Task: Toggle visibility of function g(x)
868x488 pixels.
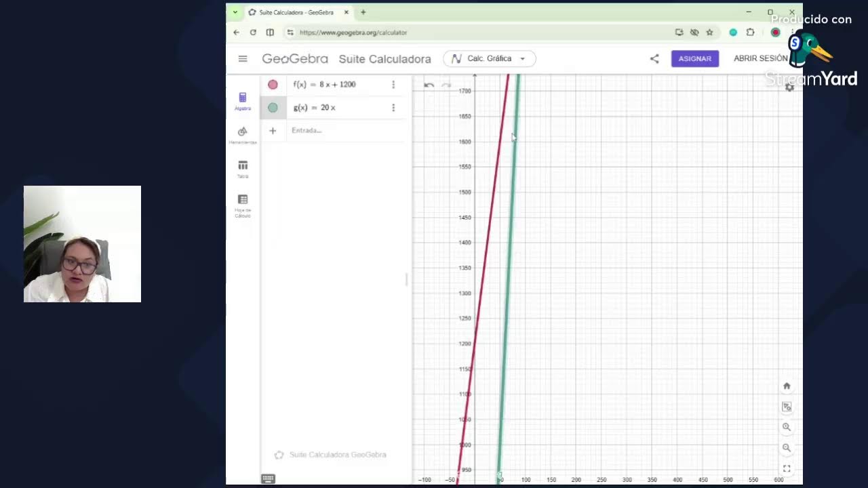Action: pos(273,108)
